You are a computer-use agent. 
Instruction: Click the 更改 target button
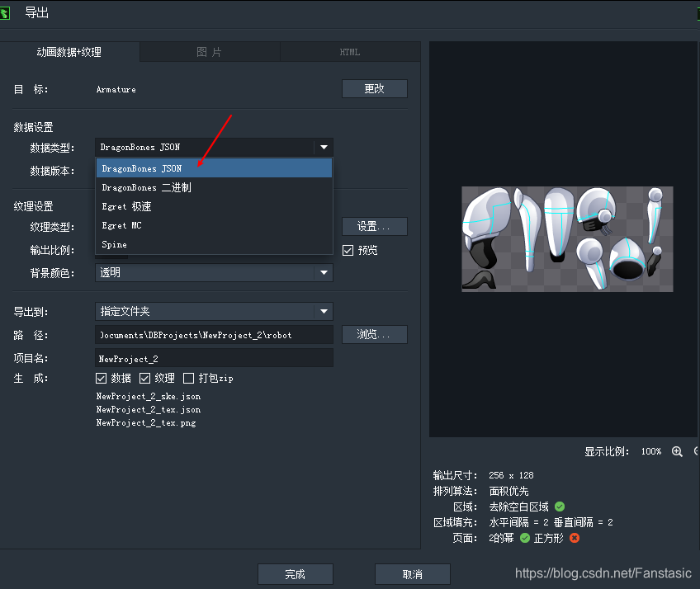(x=375, y=89)
